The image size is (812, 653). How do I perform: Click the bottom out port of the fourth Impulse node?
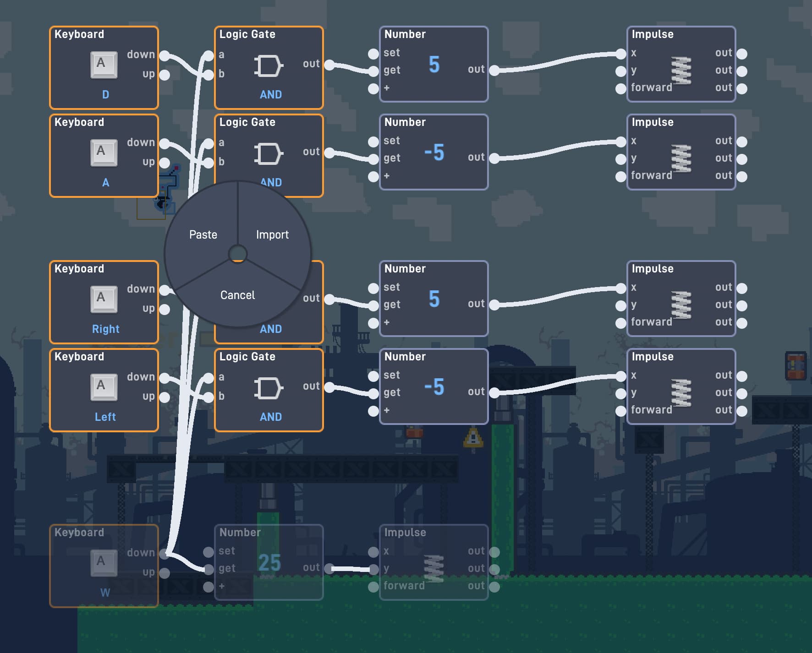[742, 411]
